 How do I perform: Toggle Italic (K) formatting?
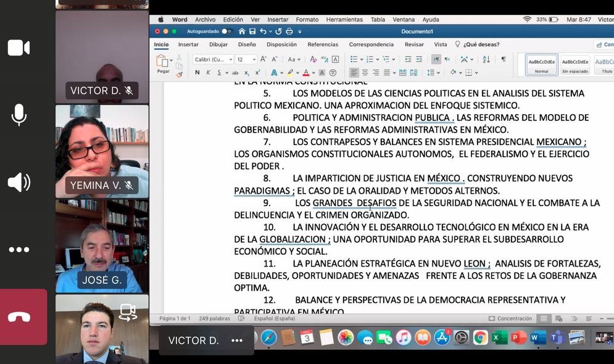tap(209, 73)
